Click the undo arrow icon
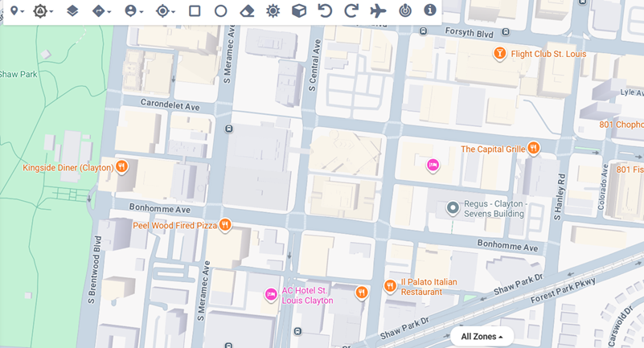644x348 pixels. click(325, 10)
